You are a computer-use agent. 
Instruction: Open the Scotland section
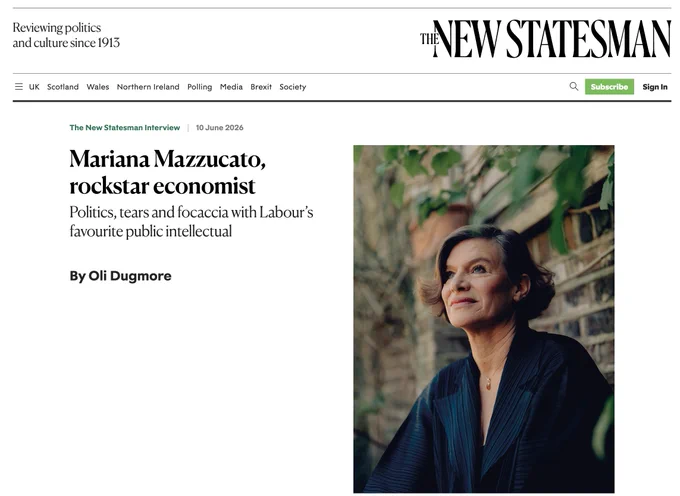tap(63, 87)
